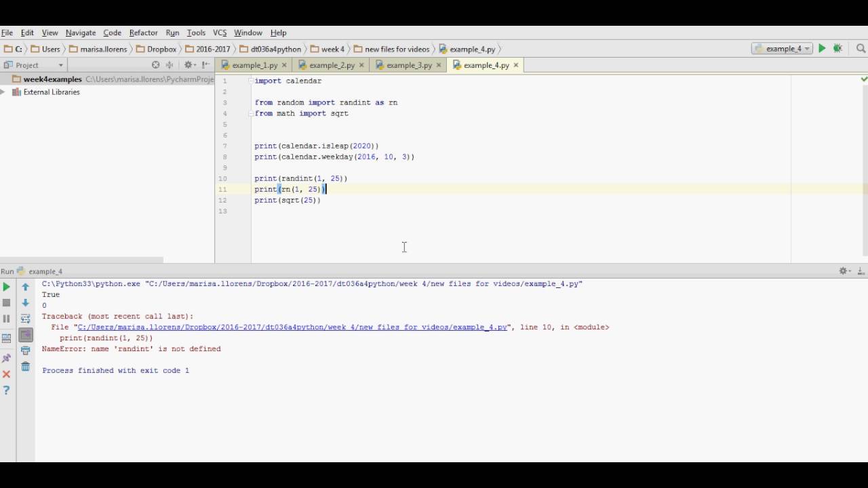Open Project panel settings gear
Screen dimensions: 868x488
click(189, 65)
